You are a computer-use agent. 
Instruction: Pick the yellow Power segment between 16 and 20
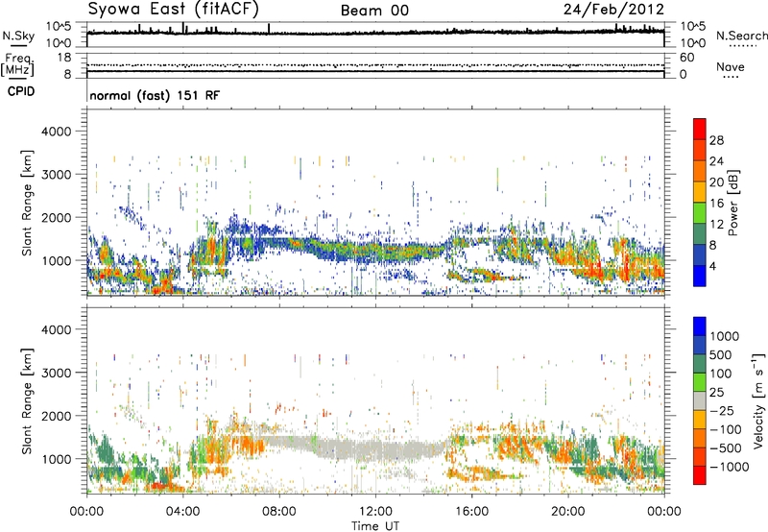[x=700, y=192]
